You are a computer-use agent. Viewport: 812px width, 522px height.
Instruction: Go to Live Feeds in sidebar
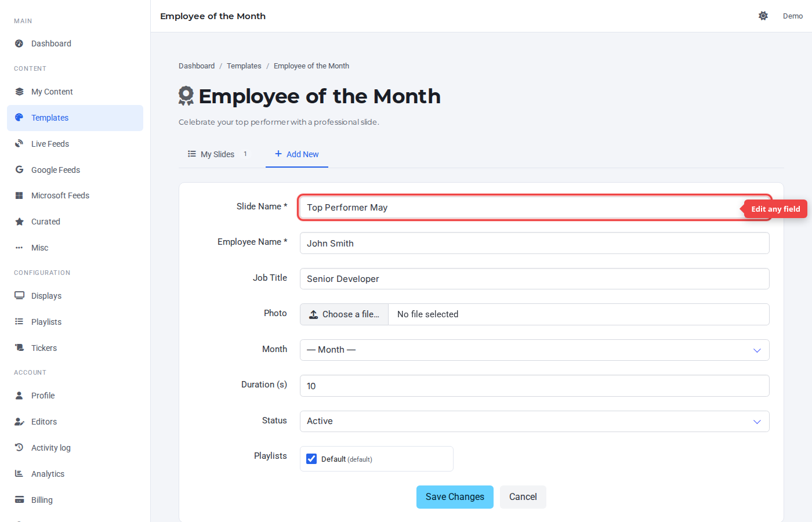(75, 144)
